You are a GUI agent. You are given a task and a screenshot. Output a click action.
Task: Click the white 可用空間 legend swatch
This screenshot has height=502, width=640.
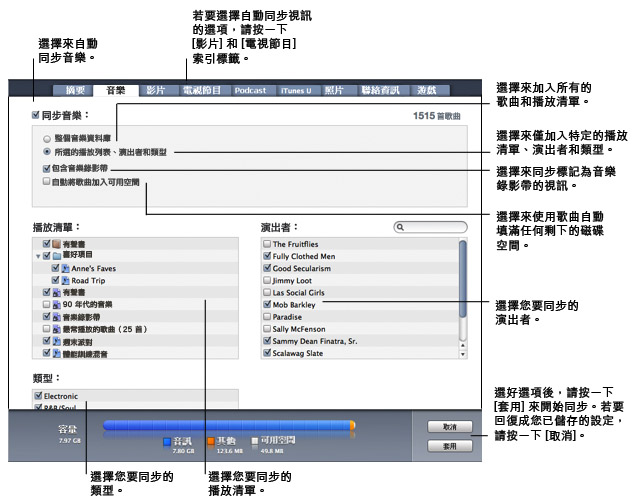pos(255,441)
